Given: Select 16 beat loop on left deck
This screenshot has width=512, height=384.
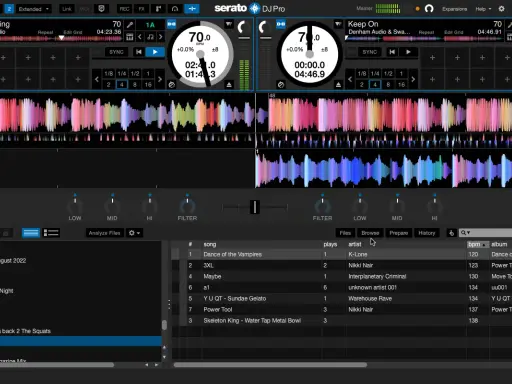Looking at the screenshot, I should click(x=148, y=85).
